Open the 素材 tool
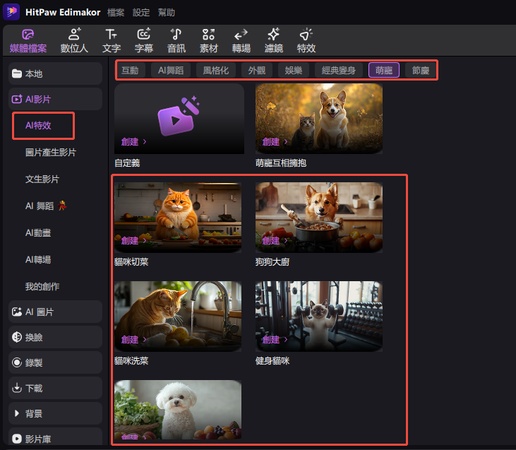This screenshot has width=516, height=450. (x=209, y=41)
